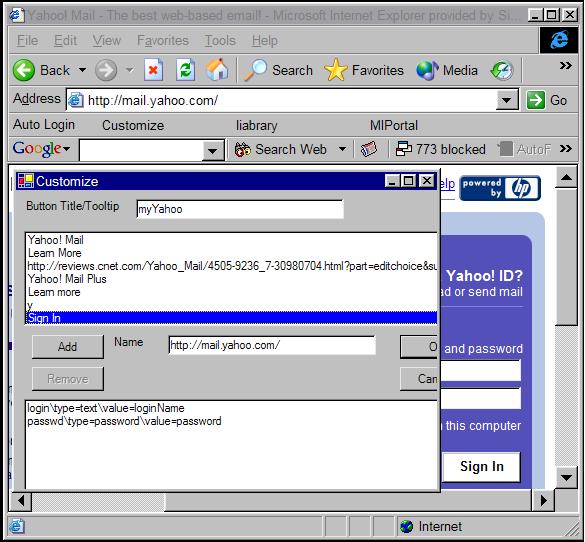This screenshot has width=585, height=542.
Task: Click the horizontal scrollbar left arrow
Action: coord(21,501)
